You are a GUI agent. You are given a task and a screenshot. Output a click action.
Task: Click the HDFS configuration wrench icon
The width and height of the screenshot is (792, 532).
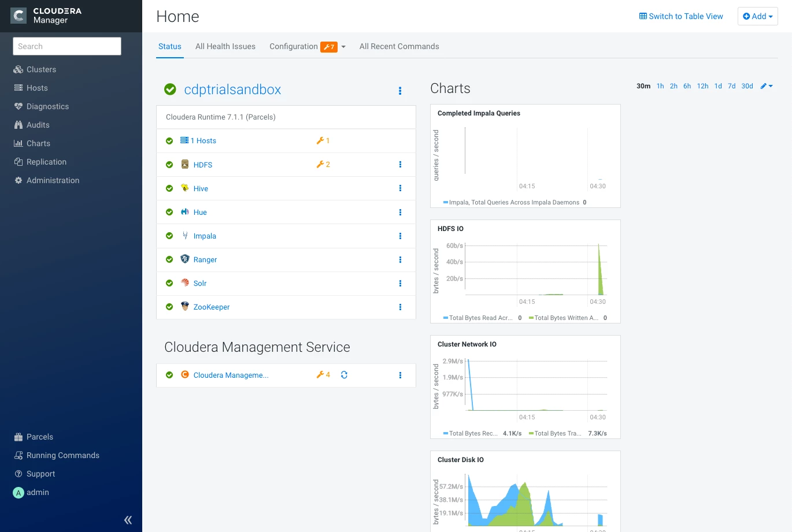tap(320, 165)
